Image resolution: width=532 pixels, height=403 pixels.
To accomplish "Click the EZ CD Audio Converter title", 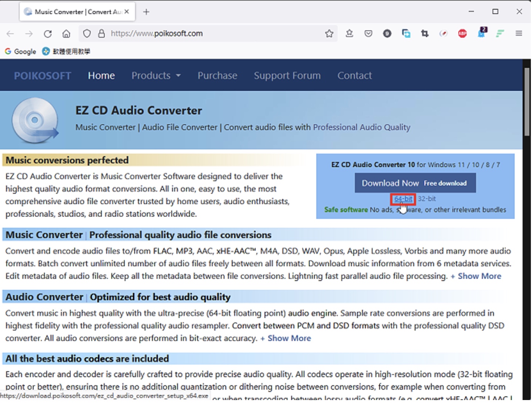I will 139,111.
